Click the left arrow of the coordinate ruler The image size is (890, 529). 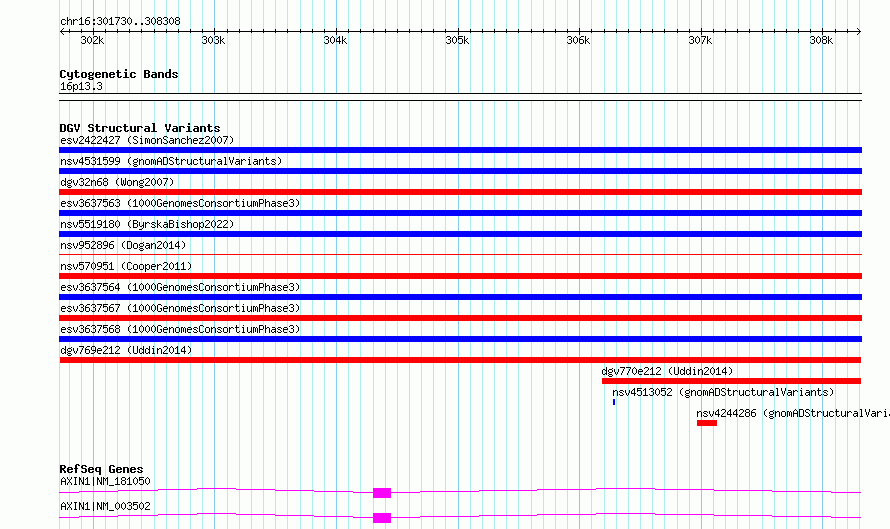point(62,32)
